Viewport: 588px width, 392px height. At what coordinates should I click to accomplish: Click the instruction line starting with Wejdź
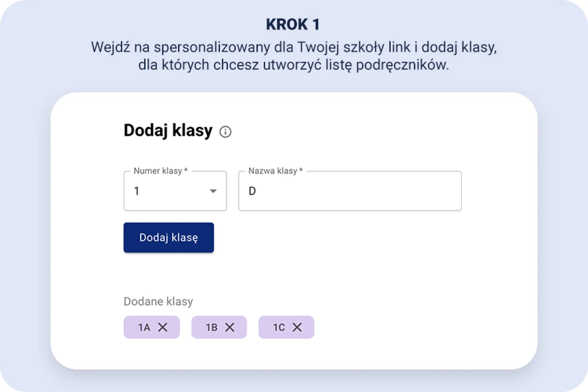coord(294,47)
